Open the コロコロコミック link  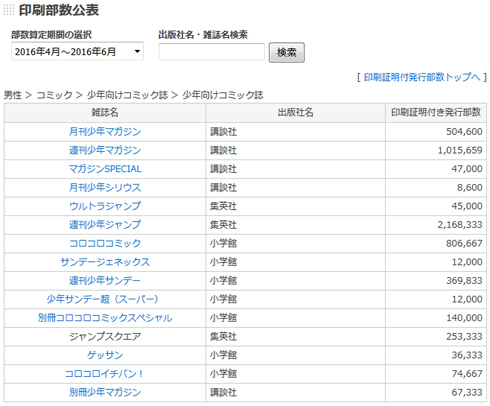pos(105,243)
